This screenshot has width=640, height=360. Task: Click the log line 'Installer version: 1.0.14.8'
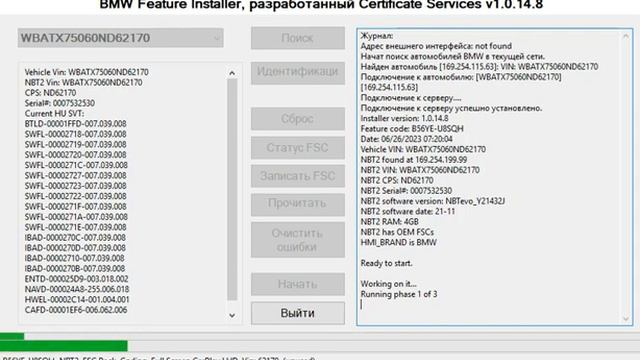click(404, 118)
